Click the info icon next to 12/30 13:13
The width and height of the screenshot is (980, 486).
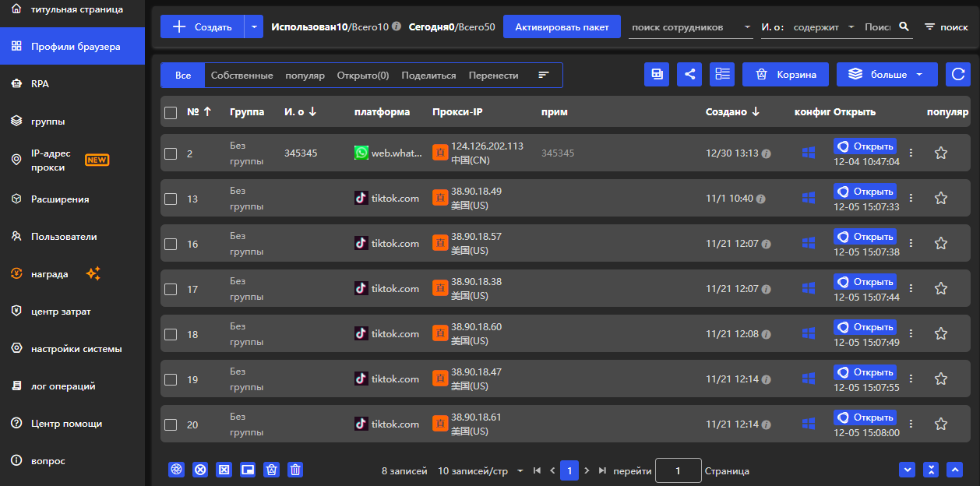(766, 154)
